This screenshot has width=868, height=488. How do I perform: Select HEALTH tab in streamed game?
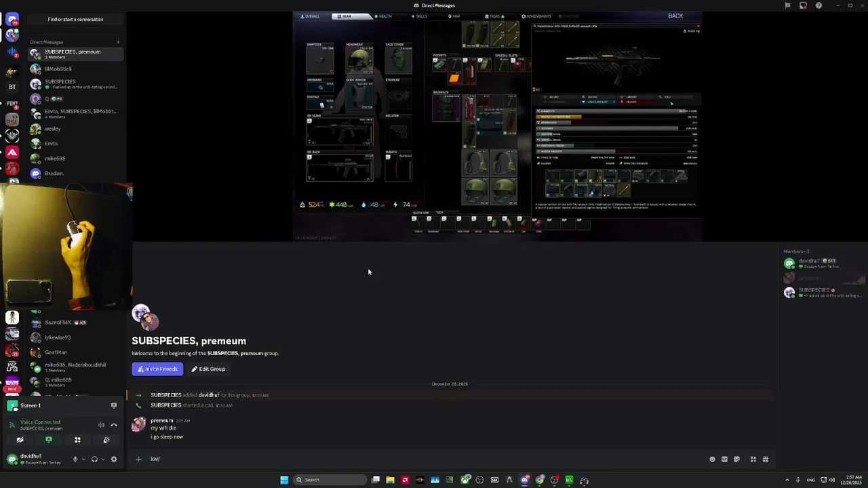[x=382, y=16]
